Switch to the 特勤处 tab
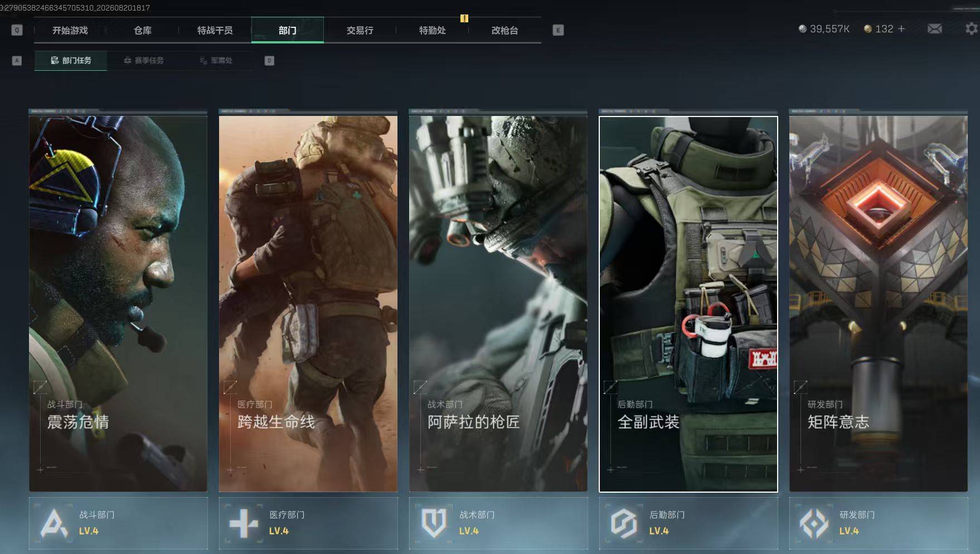Image resolution: width=980 pixels, height=554 pixels. [x=433, y=30]
